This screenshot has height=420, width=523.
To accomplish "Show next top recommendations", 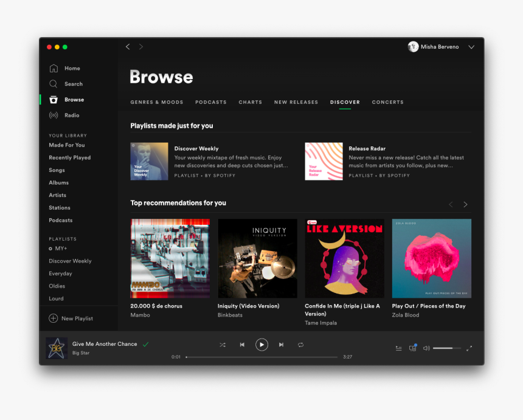I will (x=465, y=204).
